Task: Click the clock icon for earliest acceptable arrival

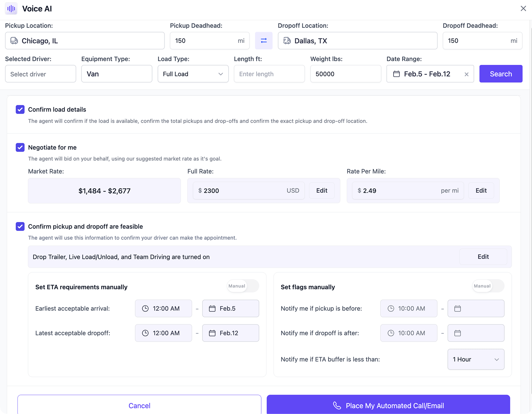Action: (x=145, y=308)
